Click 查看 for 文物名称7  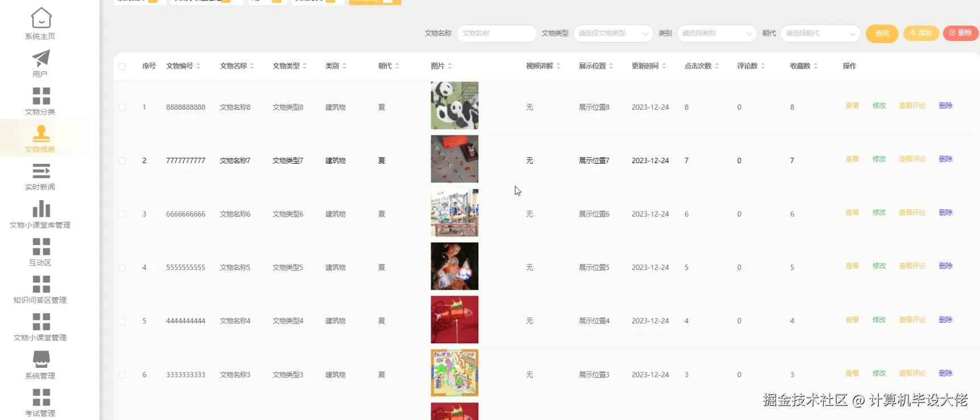(x=852, y=159)
